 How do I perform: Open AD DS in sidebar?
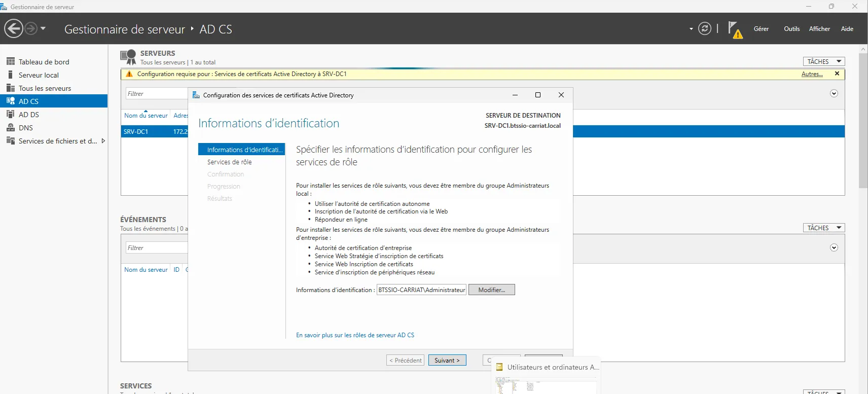point(28,115)
